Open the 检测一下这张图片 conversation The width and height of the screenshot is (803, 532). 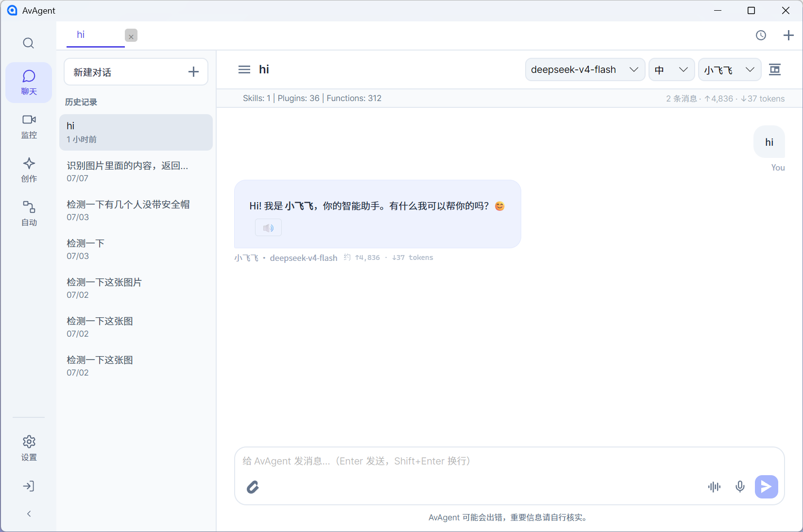(136, 288)
